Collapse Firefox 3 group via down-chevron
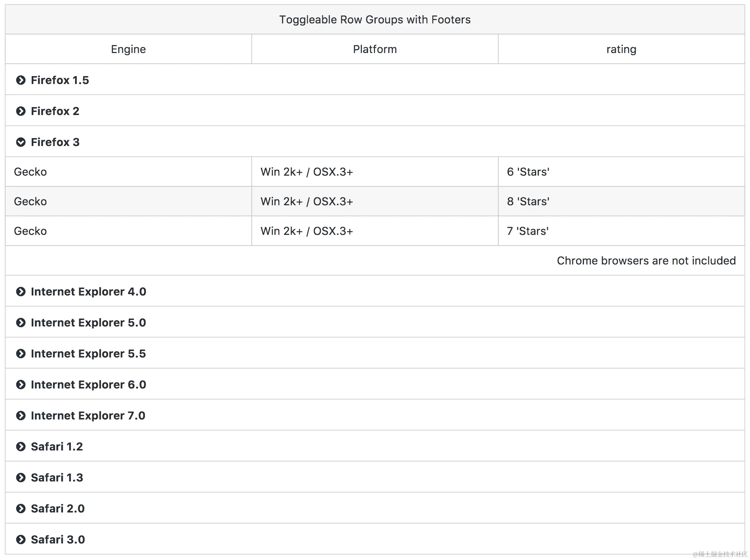 [x=21, y=142]
